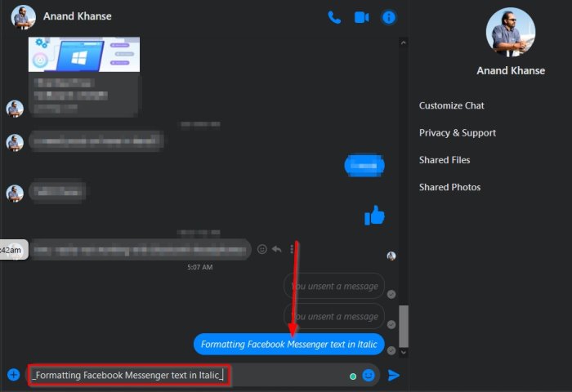Open the Windows laptop link preview image
This screenshot has height=392, width=572.
[84, 55]
